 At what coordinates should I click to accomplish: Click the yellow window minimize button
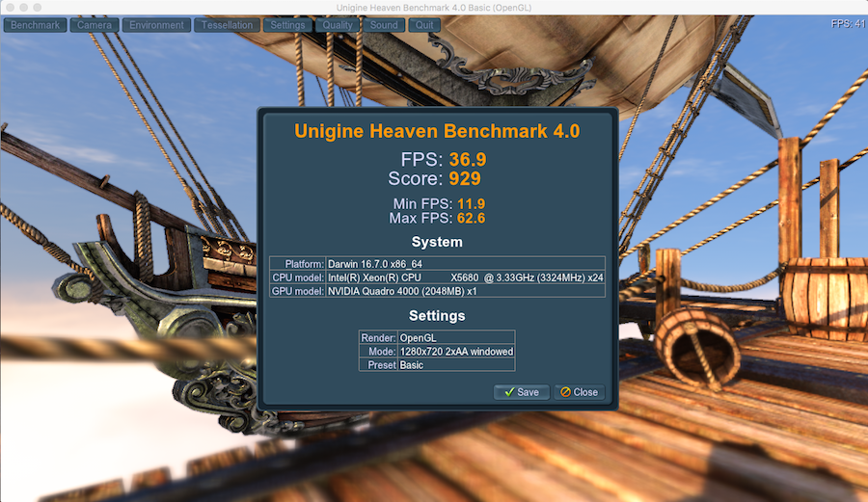click(x=23, y=8)
